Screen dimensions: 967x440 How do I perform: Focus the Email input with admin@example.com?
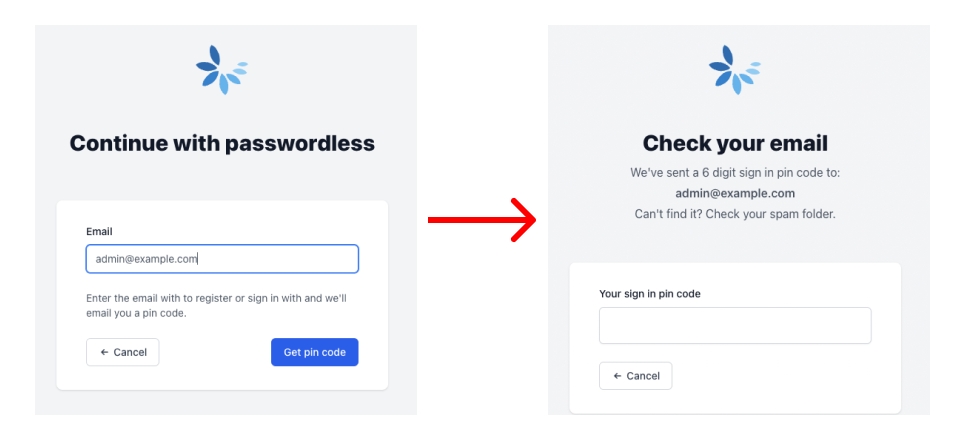point(222,259)
